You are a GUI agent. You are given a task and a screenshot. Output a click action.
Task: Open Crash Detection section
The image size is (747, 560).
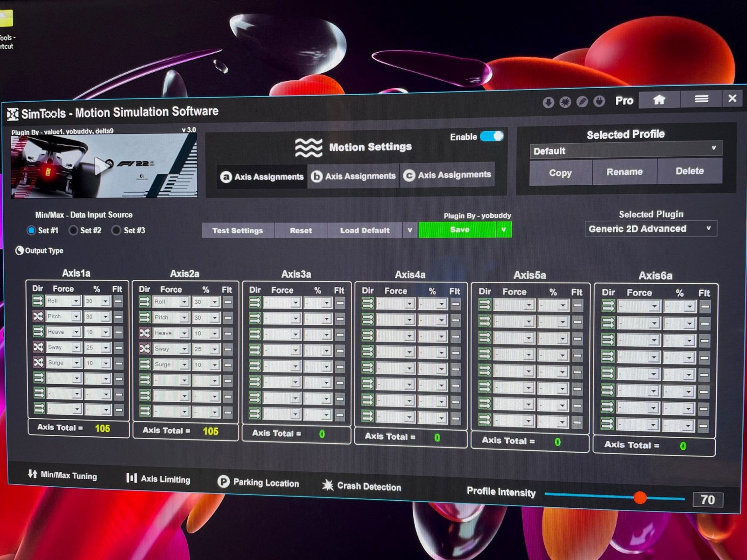(x=362, y=486)
